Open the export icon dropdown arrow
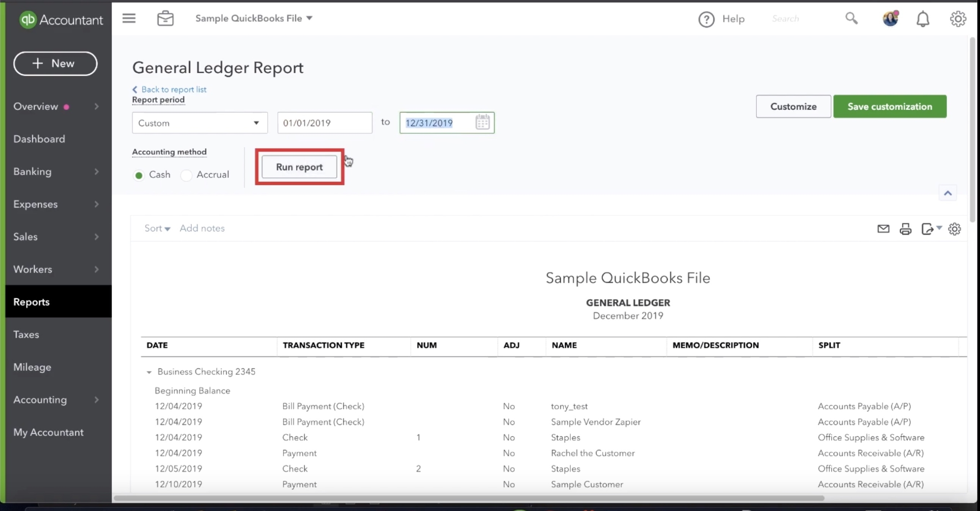The height and width of the screenshot is (511, 980). click(939, 228)
